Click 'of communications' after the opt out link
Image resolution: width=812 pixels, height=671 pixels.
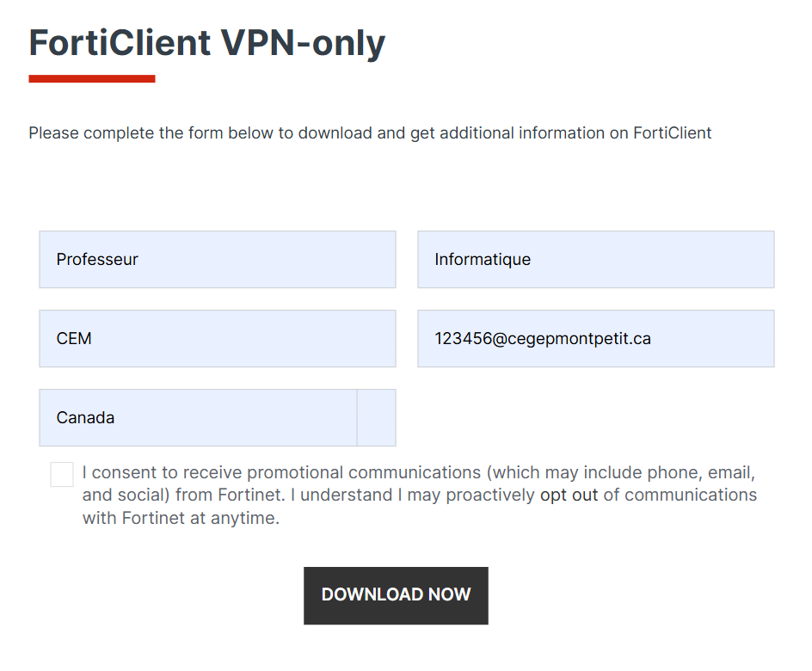[x=680, y=496]
